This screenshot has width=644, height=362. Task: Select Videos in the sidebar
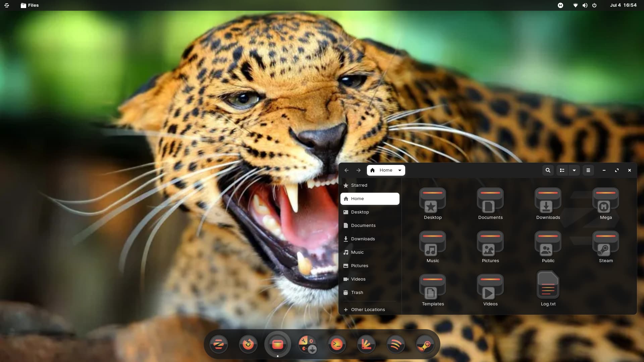[x=370, y=279]
